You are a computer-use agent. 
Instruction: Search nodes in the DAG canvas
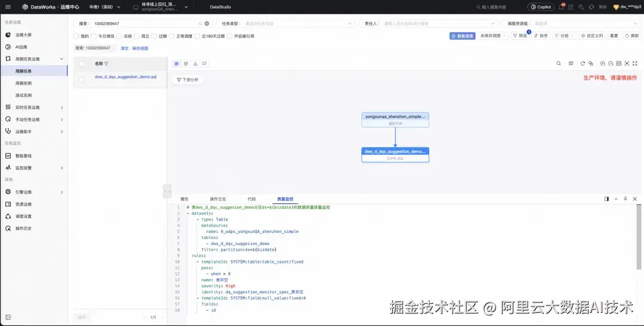click(559, 64)
